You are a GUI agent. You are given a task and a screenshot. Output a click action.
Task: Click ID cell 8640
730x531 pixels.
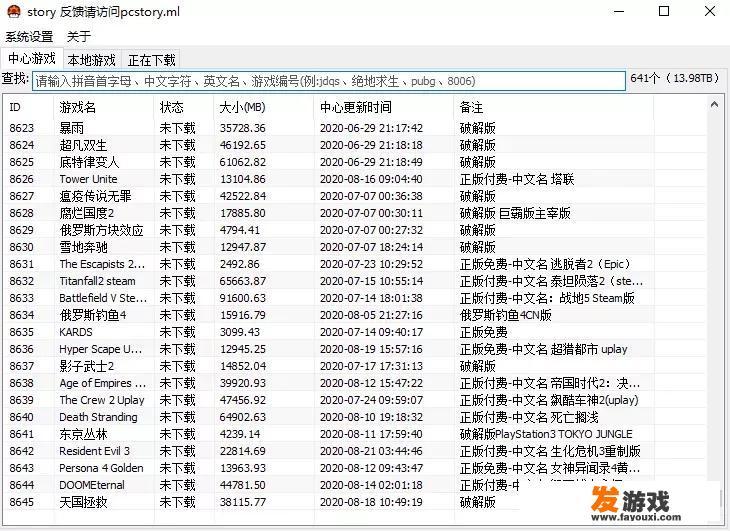pos(22,417)
